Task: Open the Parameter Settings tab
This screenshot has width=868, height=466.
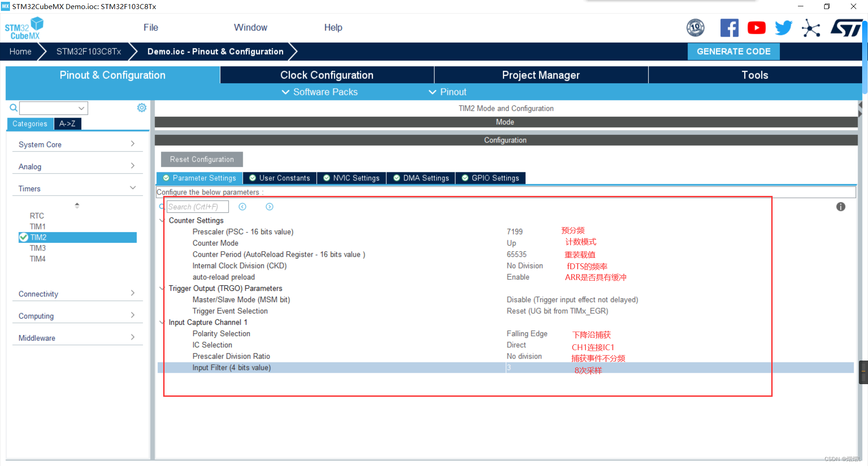Action: (x=199, y=178)
